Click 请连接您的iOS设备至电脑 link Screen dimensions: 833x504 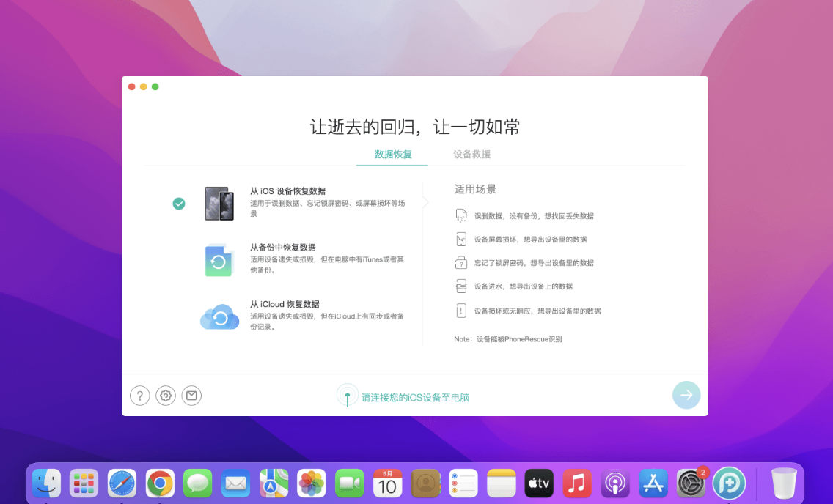pos(415,398)
